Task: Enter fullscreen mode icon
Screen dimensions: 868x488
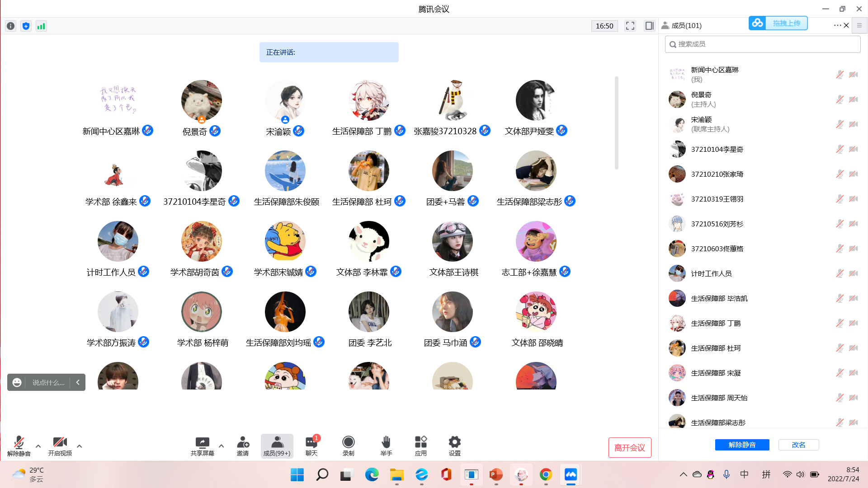Action: pyautogui.click(x=630, y=26)
